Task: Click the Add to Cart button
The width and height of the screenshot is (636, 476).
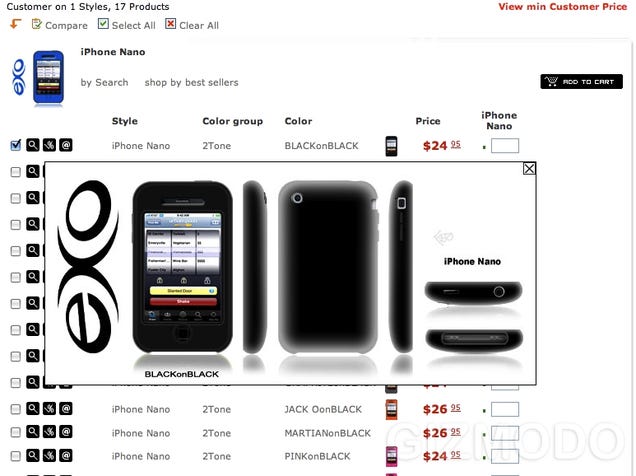Action: tap(581, 81)
